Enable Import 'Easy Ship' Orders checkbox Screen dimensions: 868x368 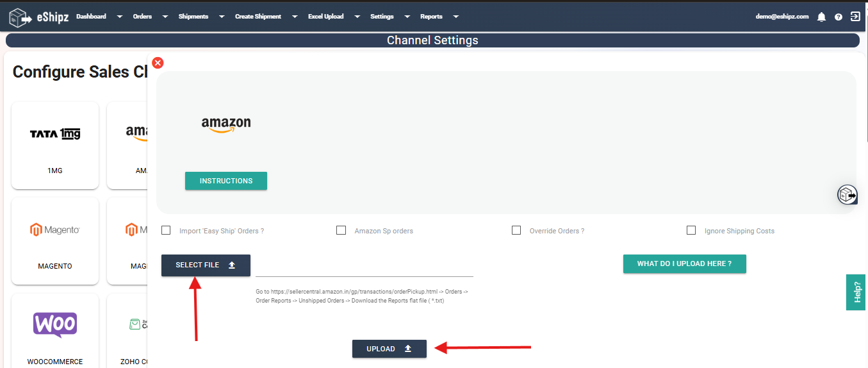166,230
